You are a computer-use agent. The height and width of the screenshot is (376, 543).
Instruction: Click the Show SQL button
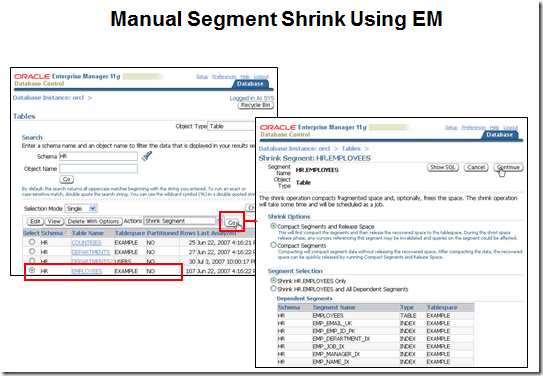[443, 168]
